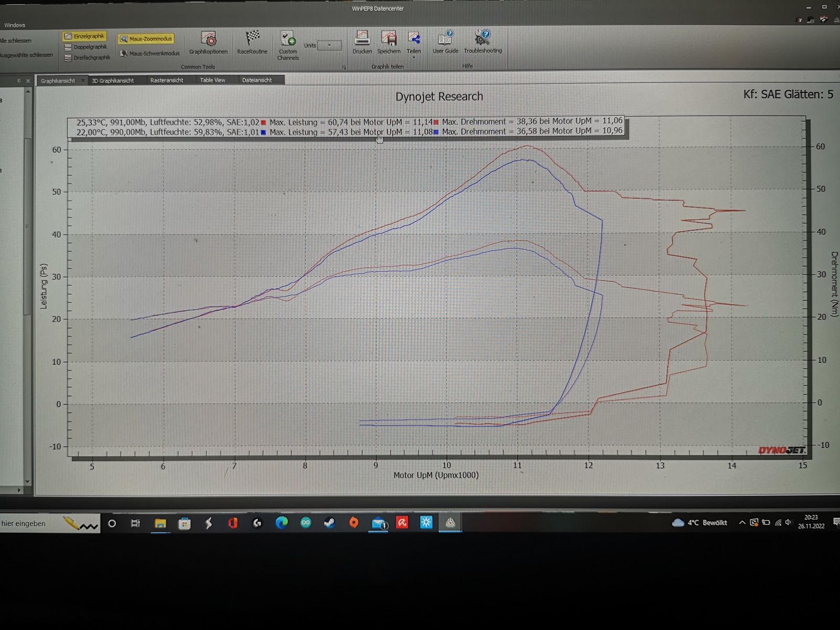Viewport: 840px width, 630px height.
Task: Click Ausgewählte schliessen
Action: [x=26, y=55]
